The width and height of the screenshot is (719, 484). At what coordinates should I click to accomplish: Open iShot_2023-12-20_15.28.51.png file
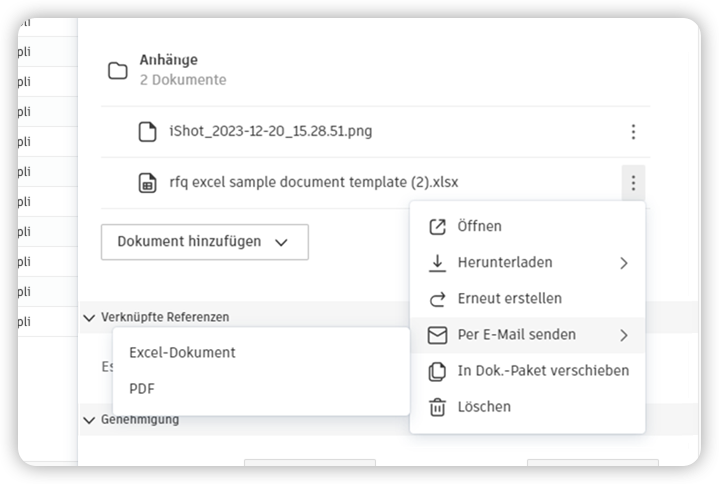271,131
